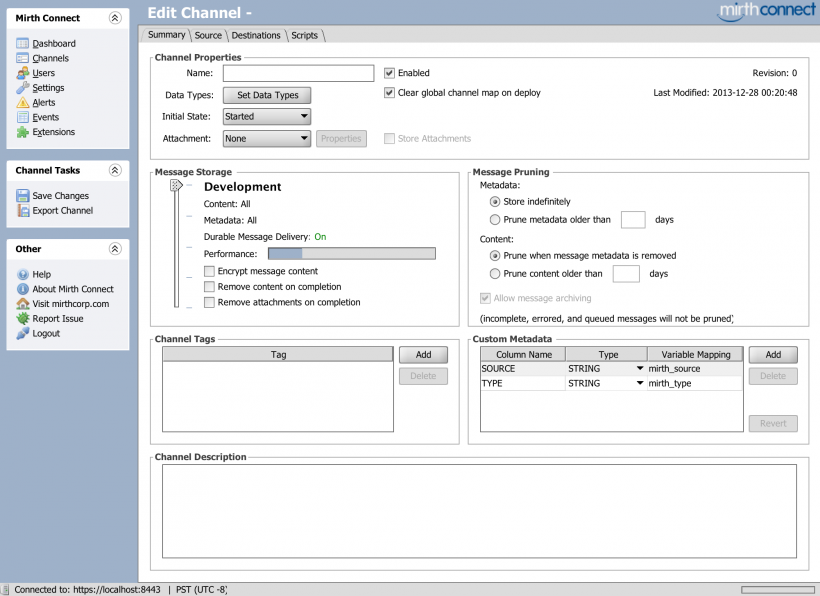820x596 pixels.
Task: Collapse the Channel Tasks panel
Action: (115, 171)
